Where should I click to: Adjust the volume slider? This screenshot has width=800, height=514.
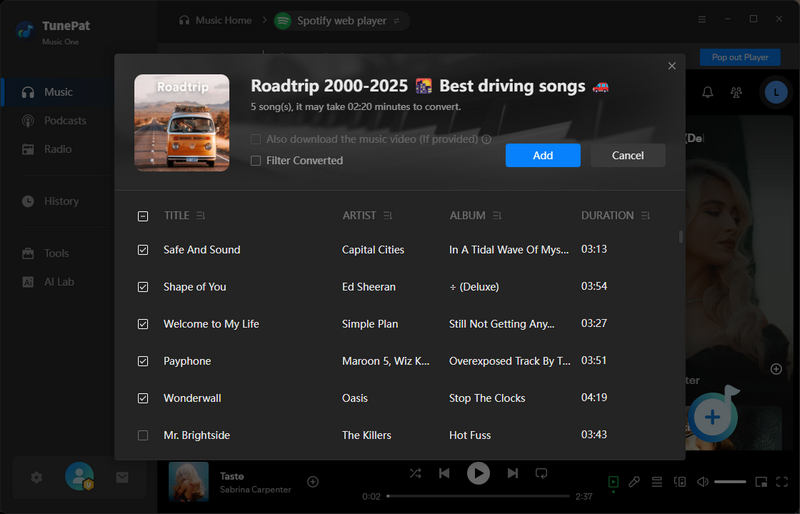point(730,481)
